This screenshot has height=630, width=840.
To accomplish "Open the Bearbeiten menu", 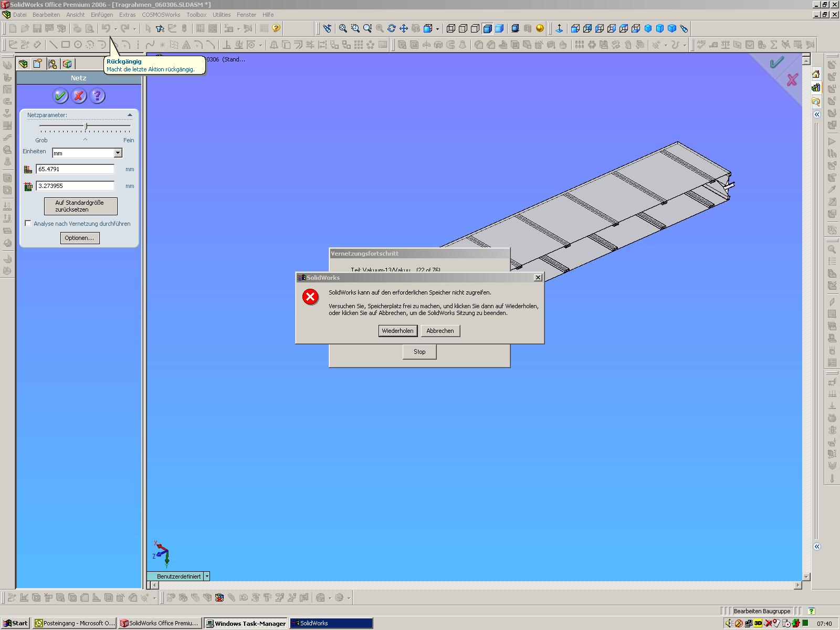I will click(46, 15).
